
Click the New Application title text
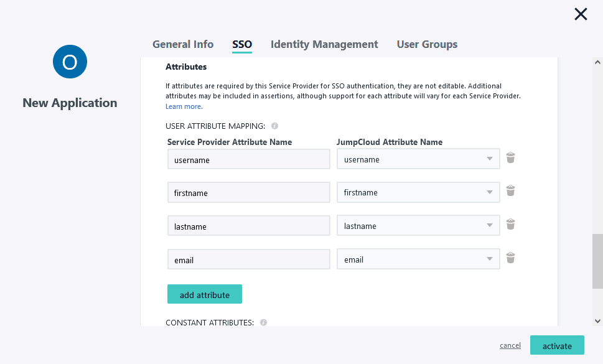pyautogui.click(x=70, y=103)
